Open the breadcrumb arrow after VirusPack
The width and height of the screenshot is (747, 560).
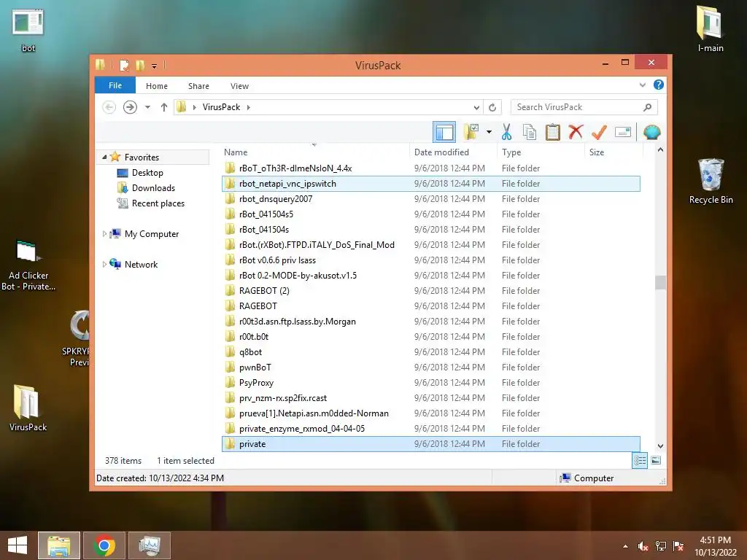pyautogui.click(x=248, y=107)
